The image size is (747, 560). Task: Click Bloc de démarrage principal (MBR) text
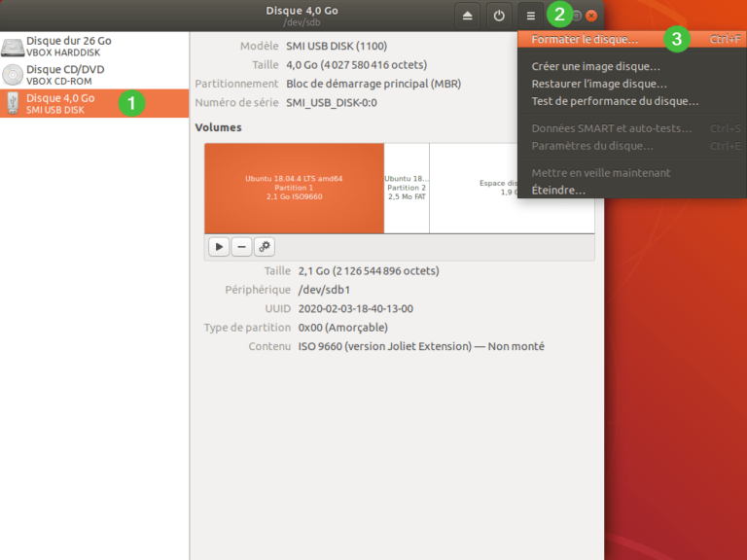[373, 84]
